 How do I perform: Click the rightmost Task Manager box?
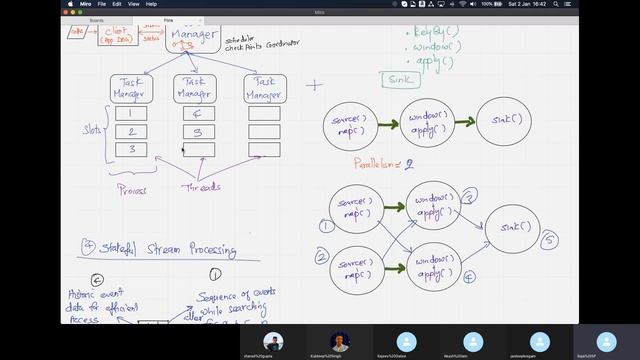point(265,89)
